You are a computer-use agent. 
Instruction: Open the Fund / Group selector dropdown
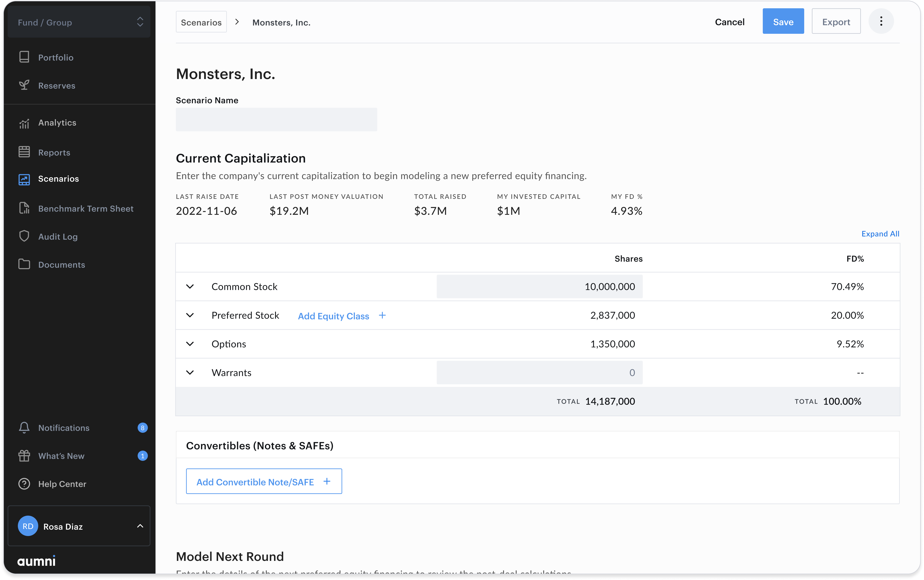[79, 22]
